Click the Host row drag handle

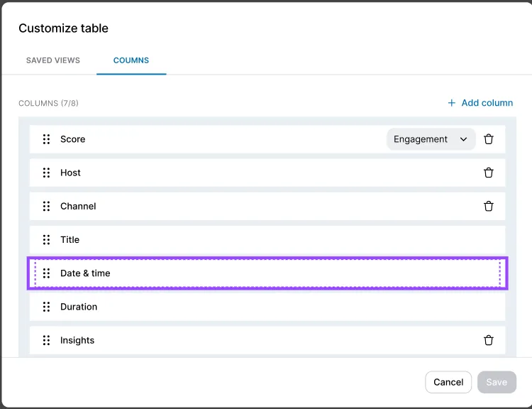(46, 173)
